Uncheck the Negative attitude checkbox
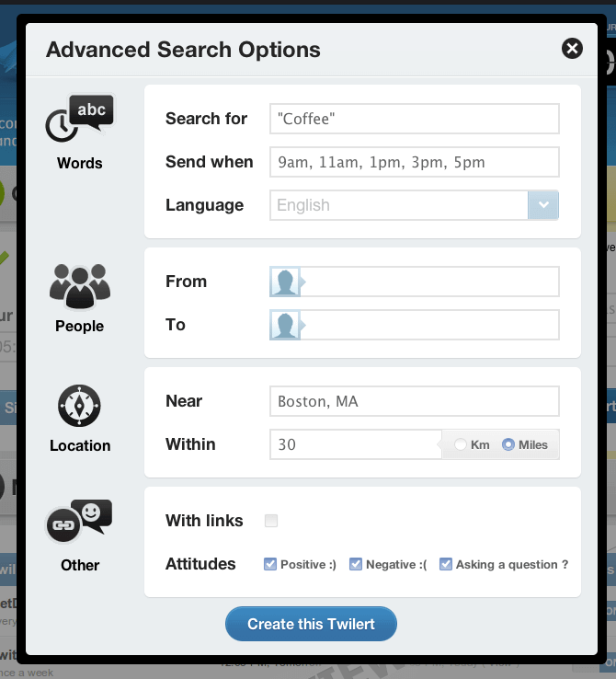The image size is (616, 679). pyautogui.click(x=356, y=564)
